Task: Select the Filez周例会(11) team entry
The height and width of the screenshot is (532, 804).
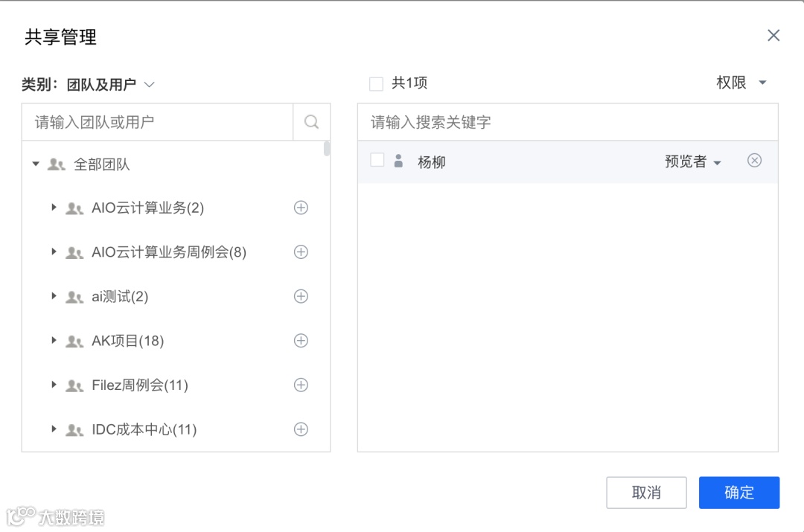Action: [139, 385]
